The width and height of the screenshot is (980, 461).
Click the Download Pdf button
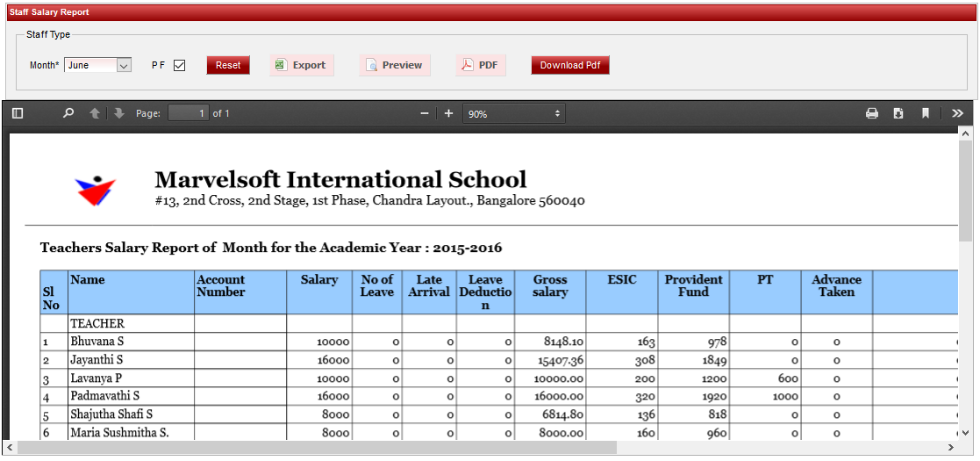[x=569, y=65]
